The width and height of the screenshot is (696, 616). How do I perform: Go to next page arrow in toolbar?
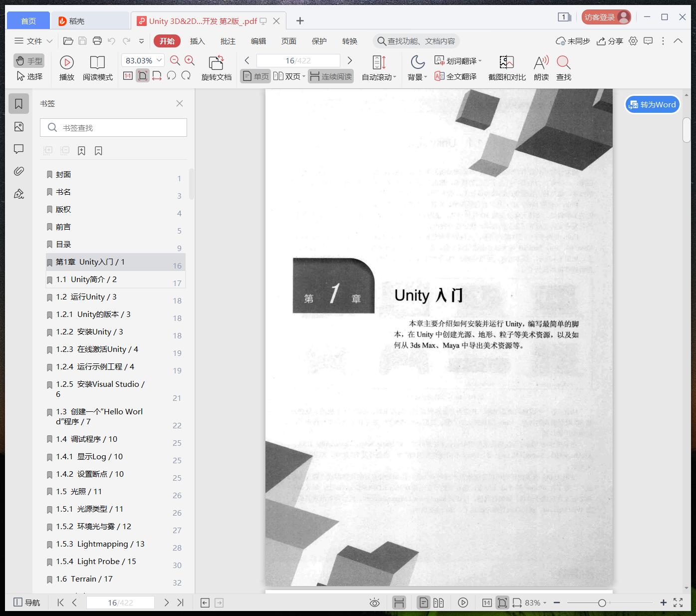pyautogui.click(x=350, y=60)
